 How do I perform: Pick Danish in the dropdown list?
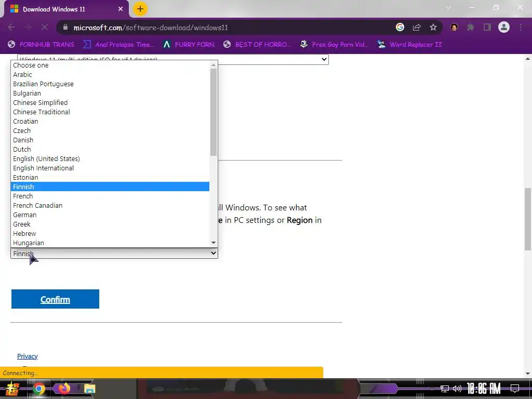click(110, 140)
